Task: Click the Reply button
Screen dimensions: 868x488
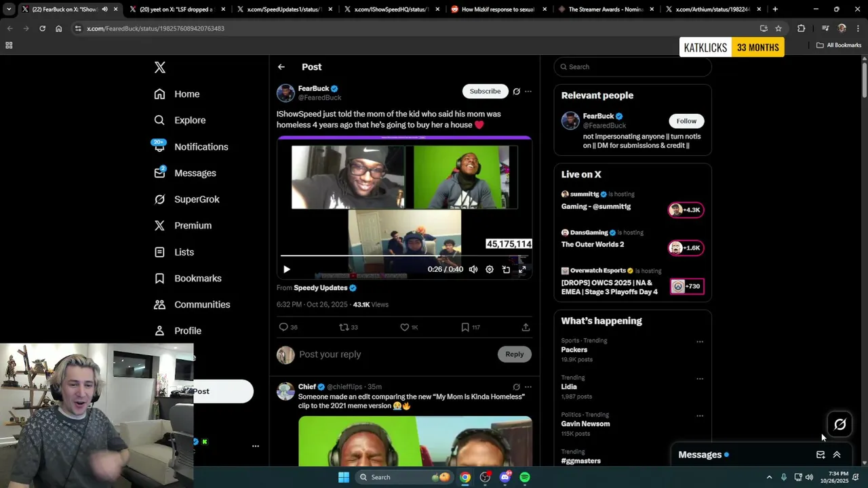Action: coord(515,354)
